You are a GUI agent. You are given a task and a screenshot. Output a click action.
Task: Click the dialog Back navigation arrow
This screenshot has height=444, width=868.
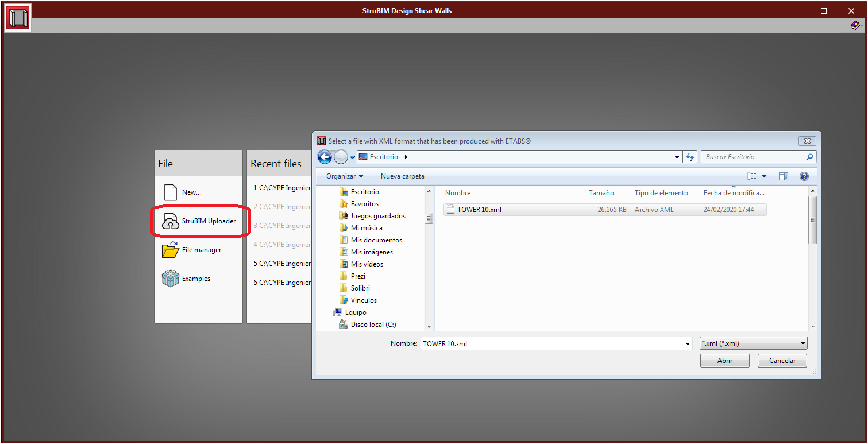[325, 157]
